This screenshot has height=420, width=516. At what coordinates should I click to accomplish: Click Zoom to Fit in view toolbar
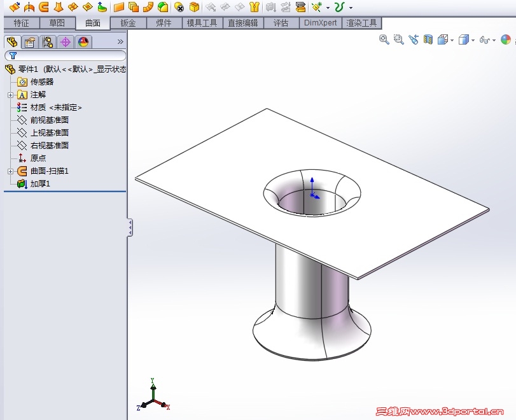point(384,39)
